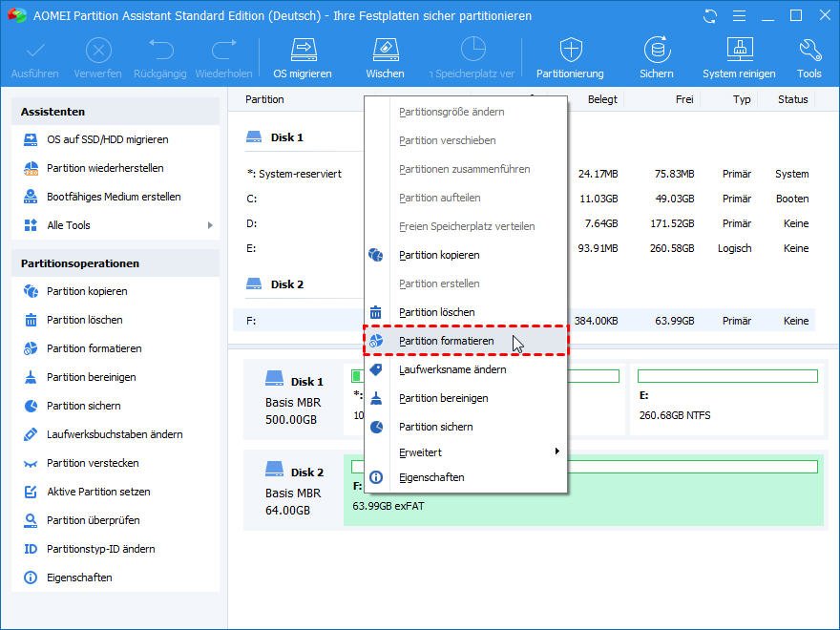
Task: Choose Partition kopieren in the context menu
Action: pyautogui.click(x=466, y=255)
